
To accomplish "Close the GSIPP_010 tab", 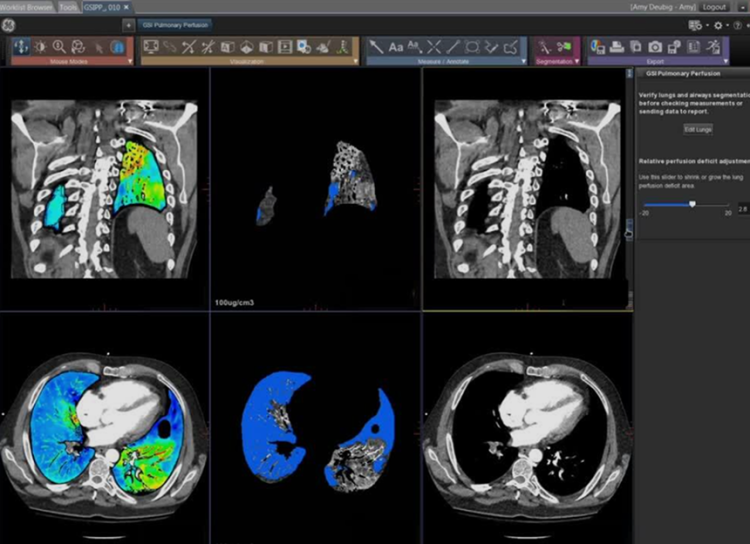I will 126,7.
